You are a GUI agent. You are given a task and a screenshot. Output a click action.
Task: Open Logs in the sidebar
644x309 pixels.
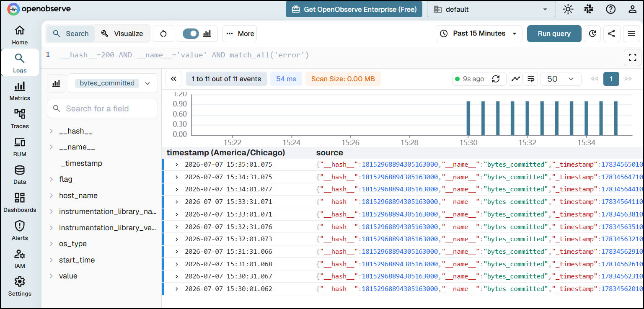(x=20, y=63)
